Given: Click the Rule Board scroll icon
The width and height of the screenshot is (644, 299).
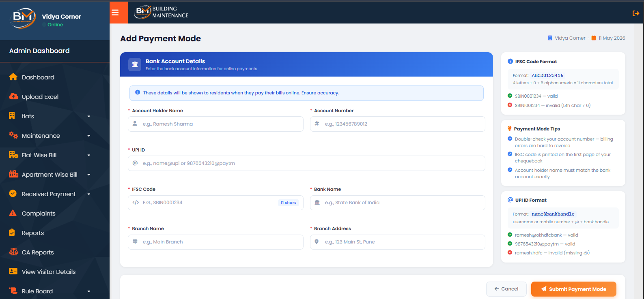Looking at the screenshot, I should 13,291.
